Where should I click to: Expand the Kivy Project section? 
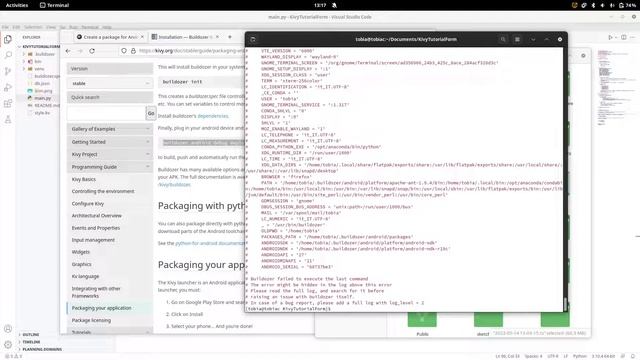coord(110,154)
